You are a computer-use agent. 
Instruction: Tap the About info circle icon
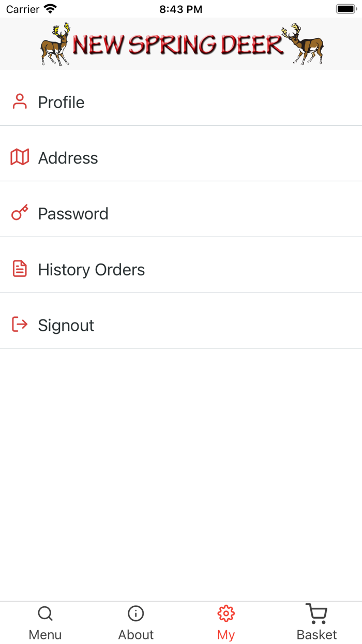pyautogui.click(x=135, y=614)
